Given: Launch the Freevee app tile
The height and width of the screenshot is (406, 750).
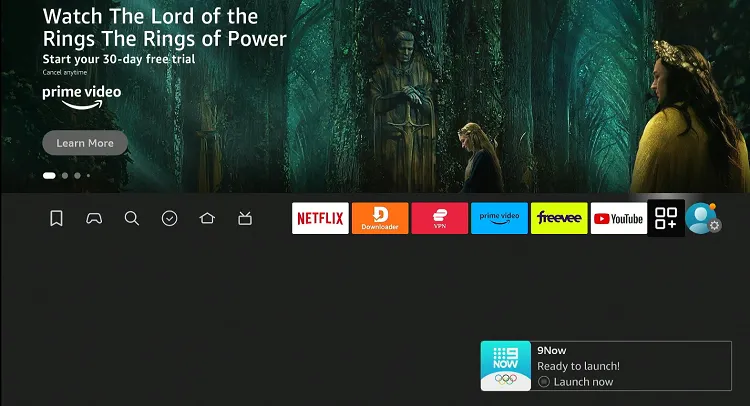Looking at the screenshot, I should click(559, 218).
